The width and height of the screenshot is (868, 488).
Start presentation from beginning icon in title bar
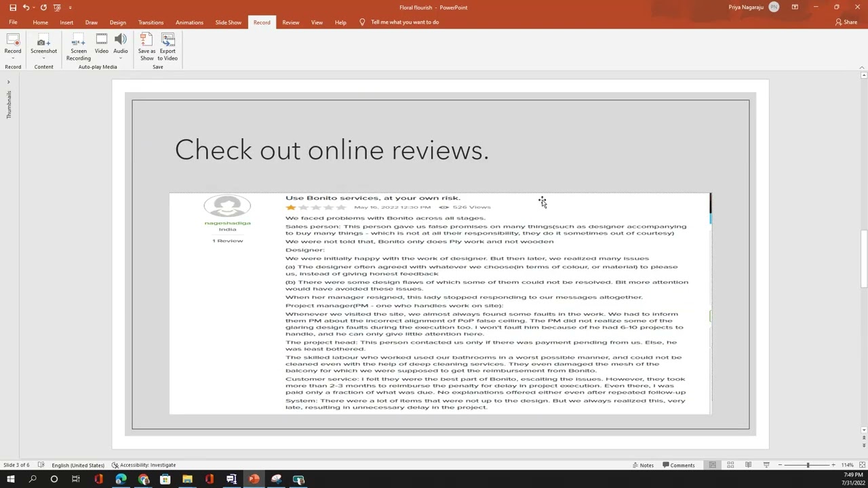click(x=57, y=7)
